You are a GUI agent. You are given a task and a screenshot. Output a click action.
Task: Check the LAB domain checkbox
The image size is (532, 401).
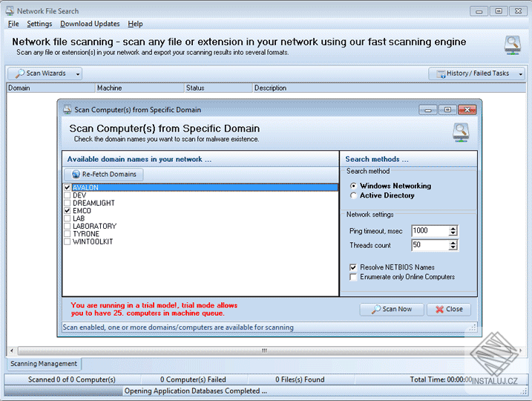click(68, 218)
